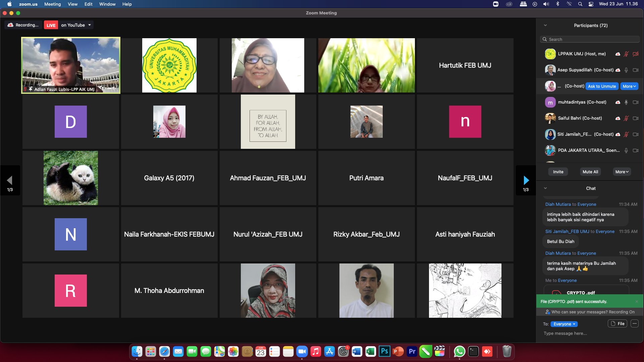Dismiss the file sent successfully notification
644x362 pixels.
[x=637, y=302]
